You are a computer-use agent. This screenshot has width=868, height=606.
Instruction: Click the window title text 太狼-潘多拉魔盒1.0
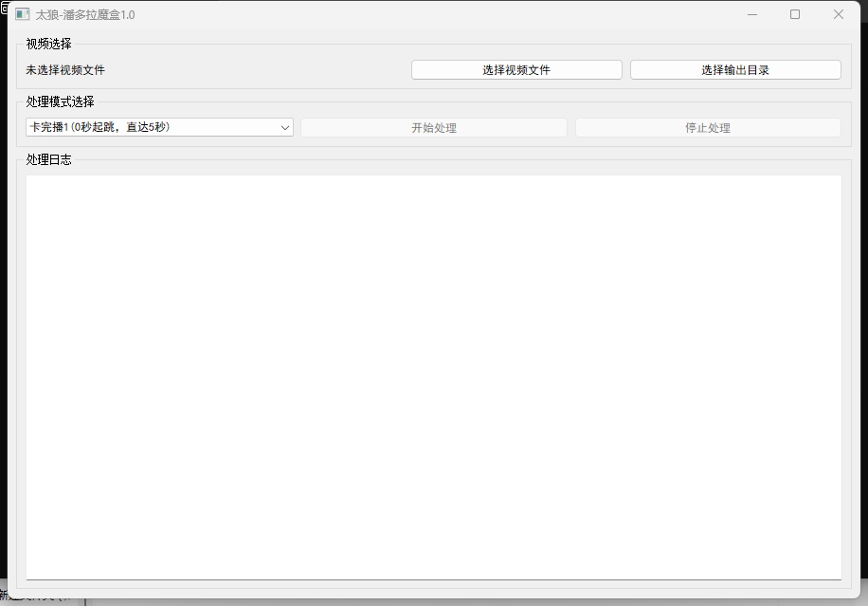tap(85, 14)
